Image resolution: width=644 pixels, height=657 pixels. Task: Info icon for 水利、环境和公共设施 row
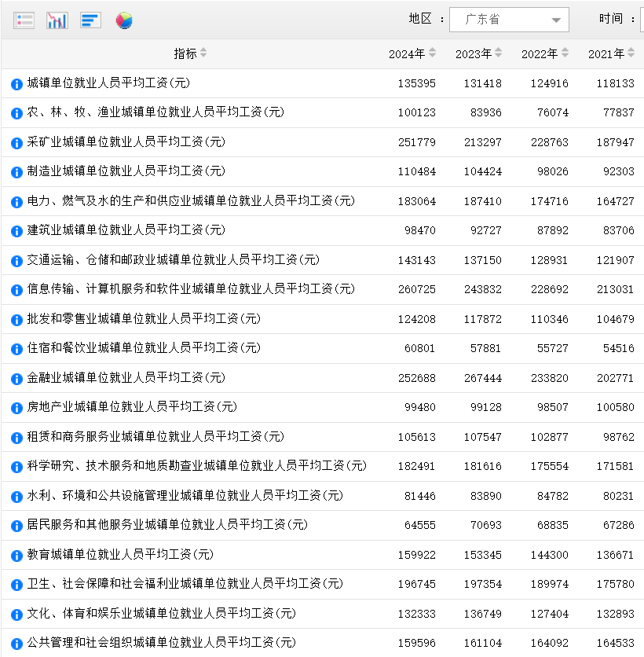coord(16,497)
